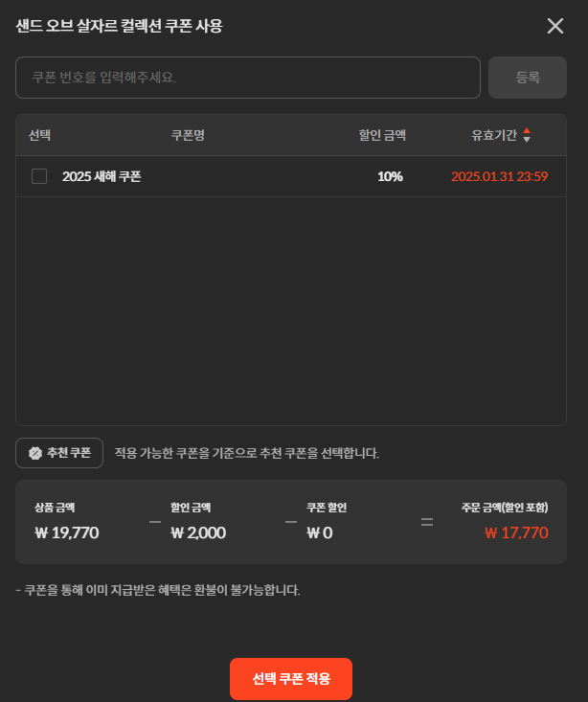The image size is (588, 702).
Task: Click the equals sign icon in summary
Action: pos(427,522)
